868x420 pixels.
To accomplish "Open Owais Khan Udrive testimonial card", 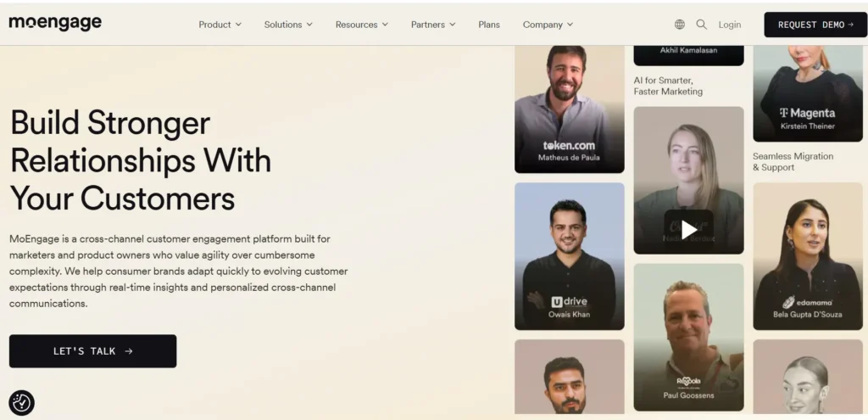I will [569, 256].
